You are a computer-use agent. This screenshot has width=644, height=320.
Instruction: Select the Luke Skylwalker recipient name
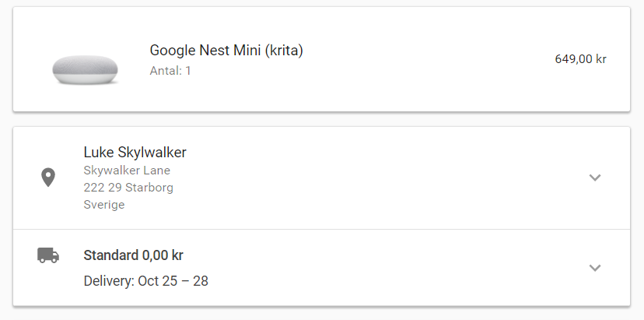point(135,152)
